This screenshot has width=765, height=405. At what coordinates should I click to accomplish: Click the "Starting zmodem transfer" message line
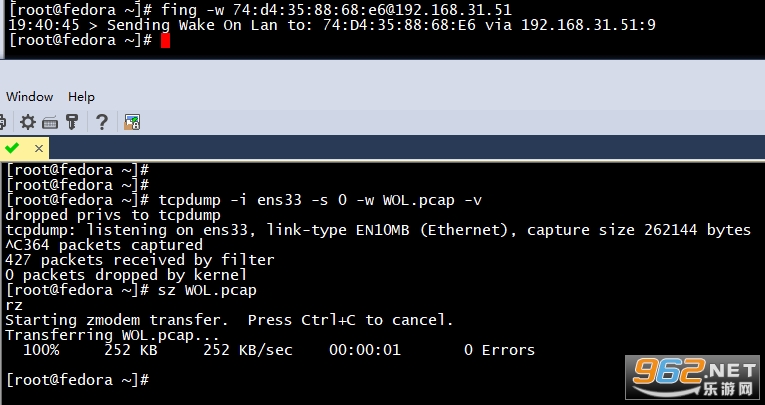(x=229, y=320)
